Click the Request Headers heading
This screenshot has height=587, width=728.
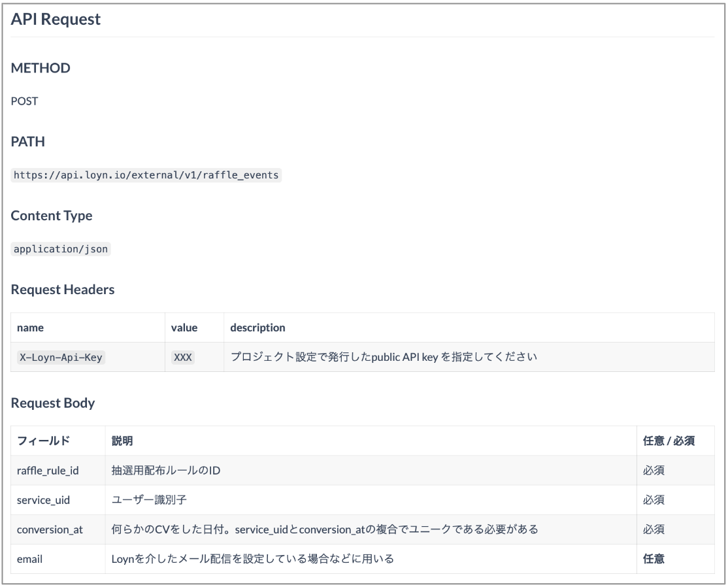pyautogui.click(x=63, y=290)
